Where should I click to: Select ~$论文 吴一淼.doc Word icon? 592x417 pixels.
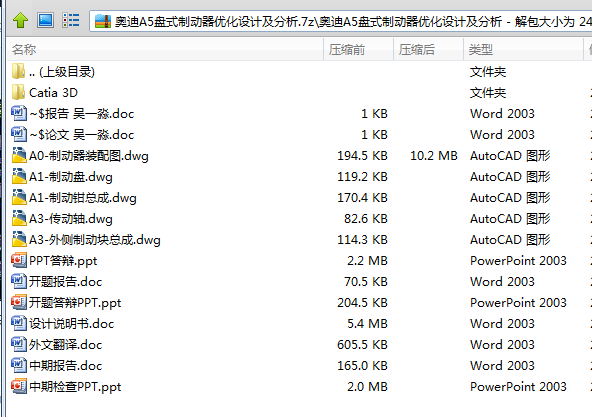click(x=18, y=134)
